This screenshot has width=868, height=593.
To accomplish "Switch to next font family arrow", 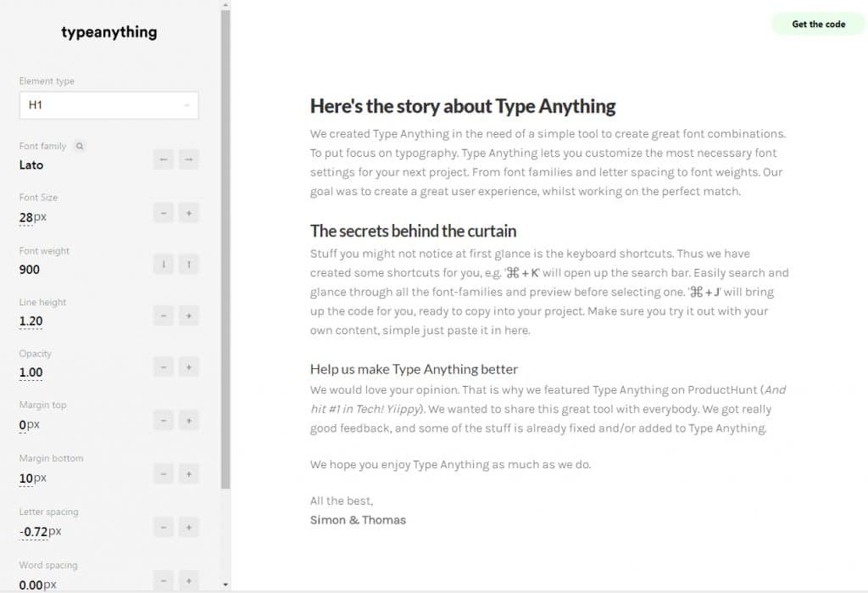I will [x=189, y=159].
